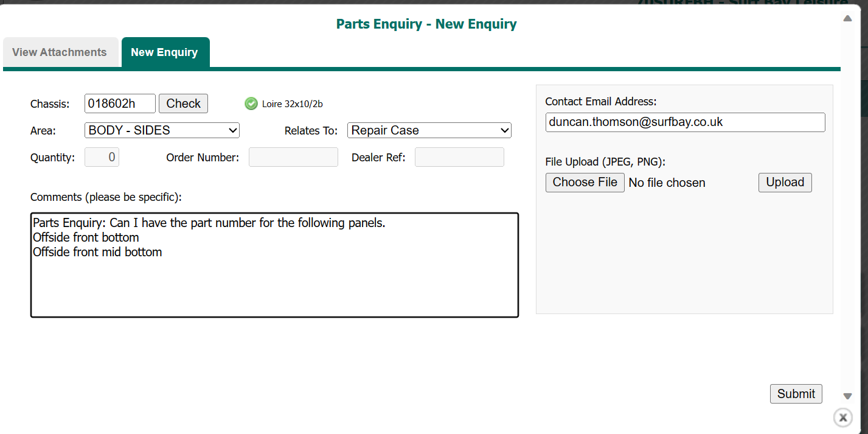Click the 'No file chosen' text
Image resolution: width=868 pixels, height=434 pixels.
click(x=667, y=183)
